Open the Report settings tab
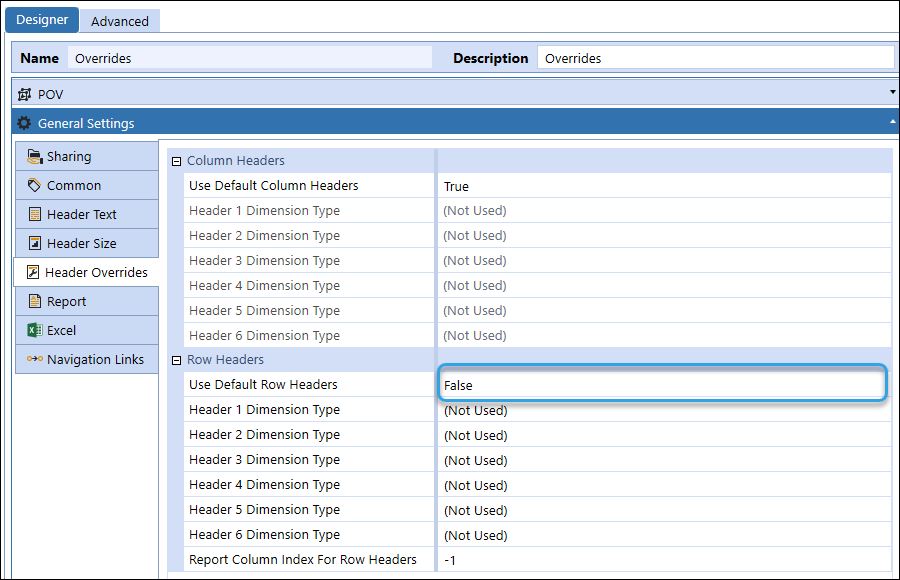 coord(87,301)
